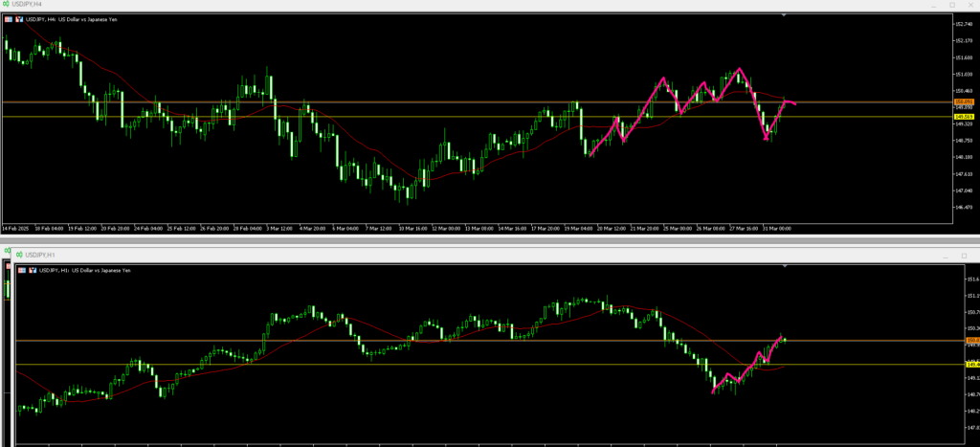This screenshot has height=447, width=980.
Task: Click the yellow horizontal line on H1 chart
Action: tap(383, 365)
